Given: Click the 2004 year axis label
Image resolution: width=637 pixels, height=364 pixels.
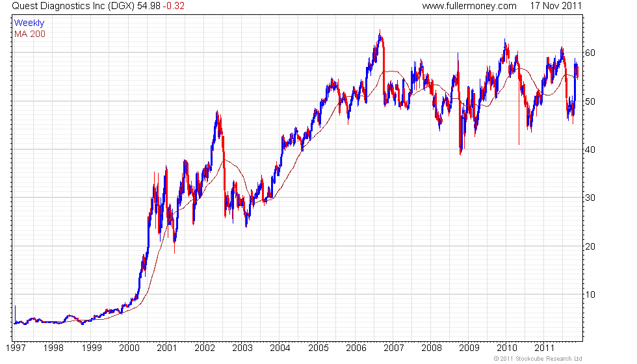Looking at the screenshot, I should click(x=280, y=348).
